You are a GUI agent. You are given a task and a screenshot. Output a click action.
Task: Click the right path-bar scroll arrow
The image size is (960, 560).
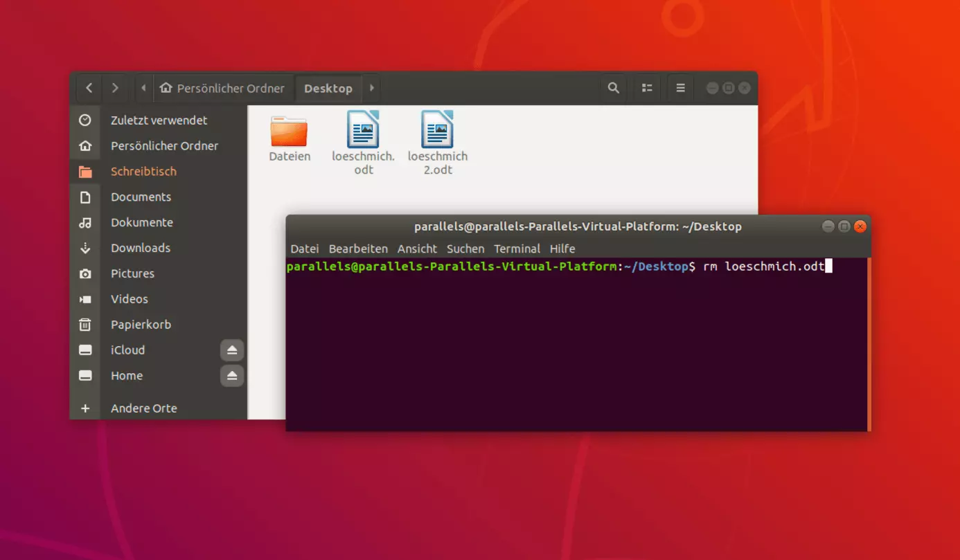pyautogui.click(x=372, y=88)
